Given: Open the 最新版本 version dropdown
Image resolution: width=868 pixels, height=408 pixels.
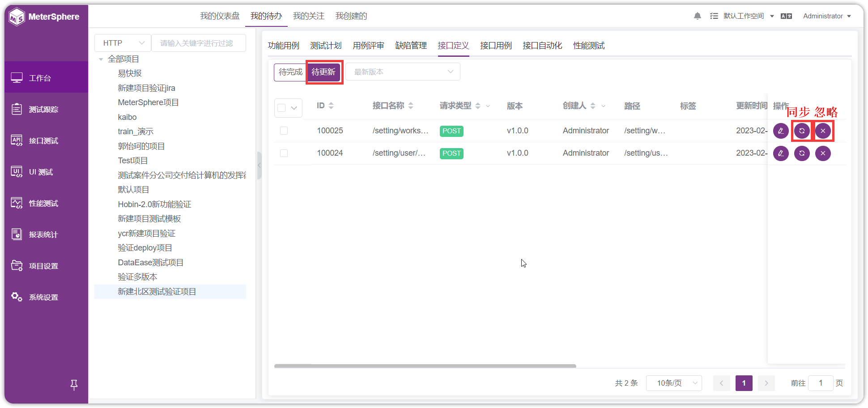Looking at the screenshot, I should pos(403,72).
